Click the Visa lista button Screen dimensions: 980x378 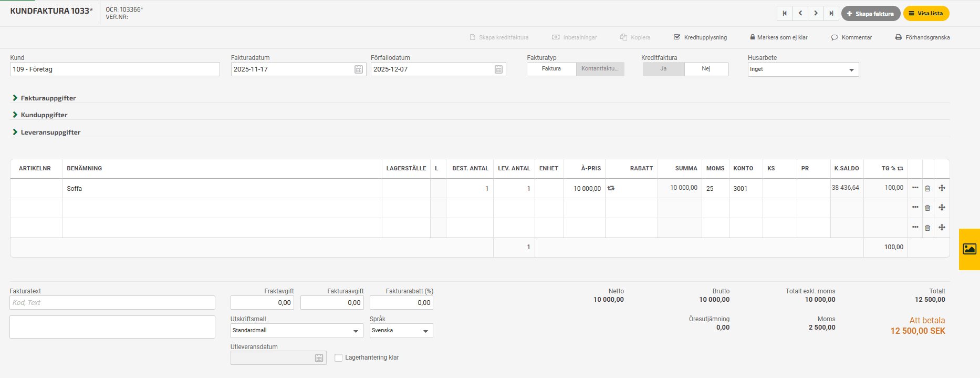[x=926, y=14]
